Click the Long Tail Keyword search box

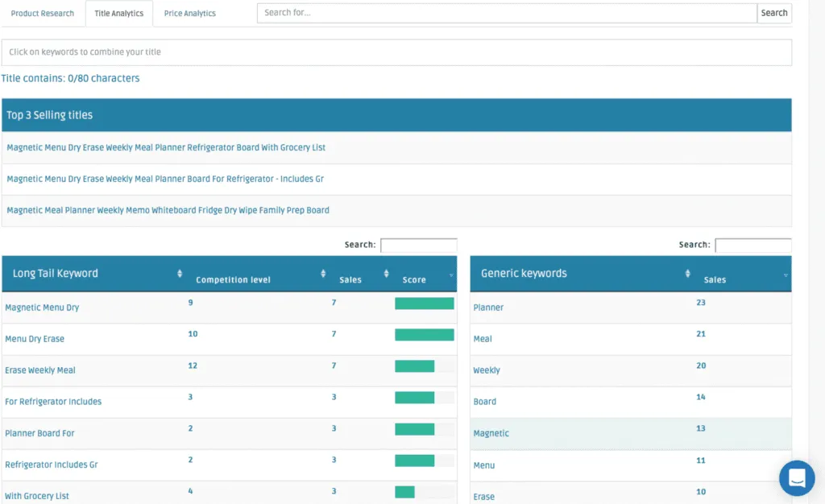pos(418,245)
